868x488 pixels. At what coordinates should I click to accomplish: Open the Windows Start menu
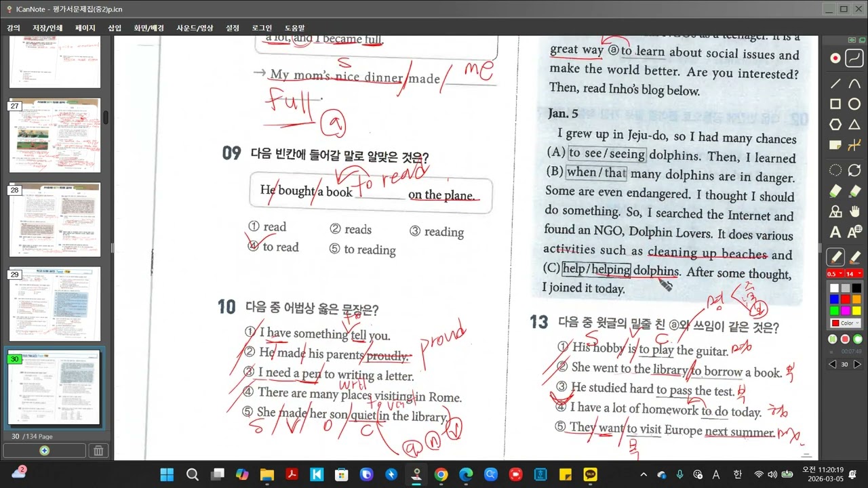pos(167,474)
